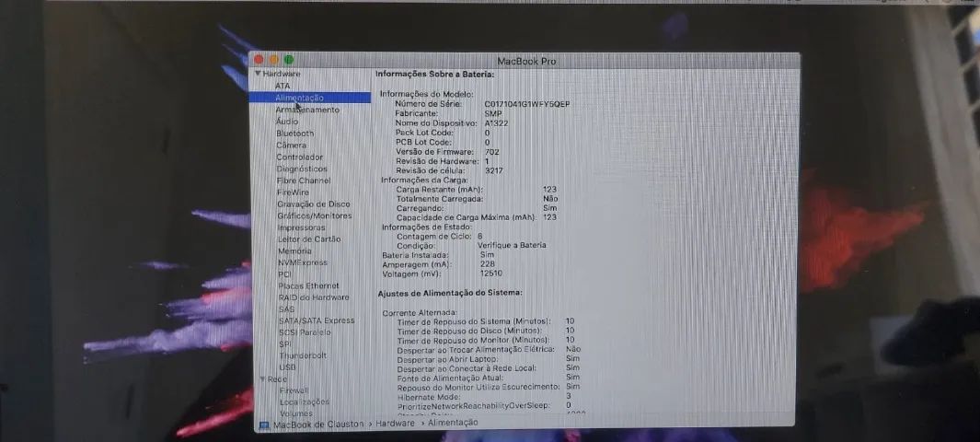Zoom the window with green button
The width and height of the screenshot is (980, 442).
point(289,60)
